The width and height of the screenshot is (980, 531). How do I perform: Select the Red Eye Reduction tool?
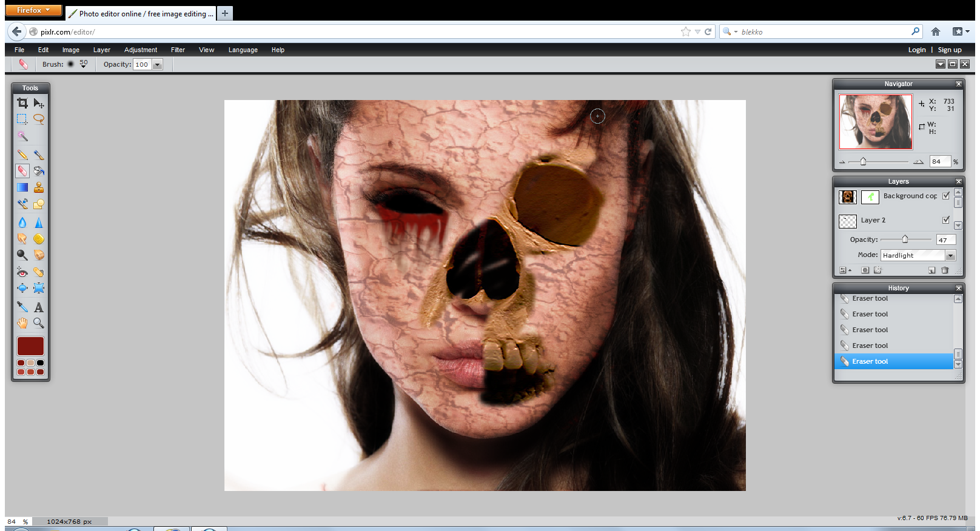point(22,272)
